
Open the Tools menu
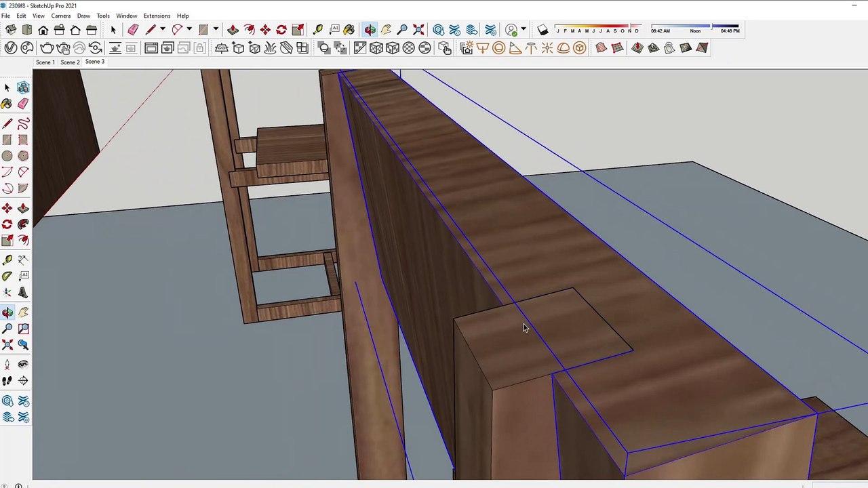pyautogui.click(x=103, y=16)
